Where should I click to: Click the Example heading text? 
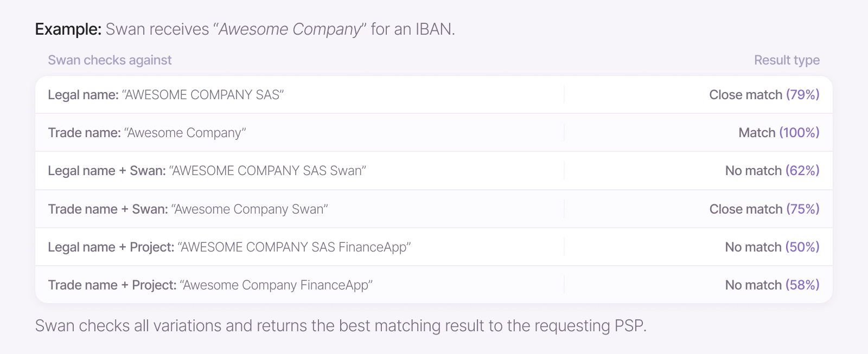(x=68, y=29)
